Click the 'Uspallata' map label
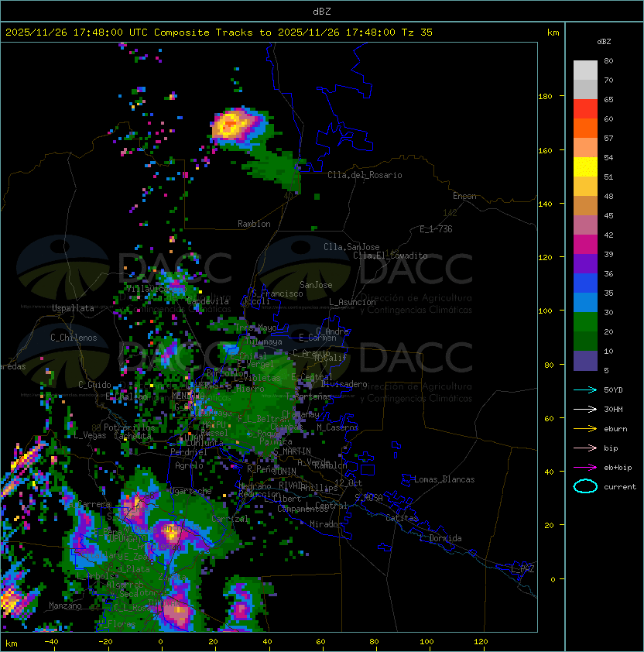Screen dimensions: 644x652 tap(73, 308)
